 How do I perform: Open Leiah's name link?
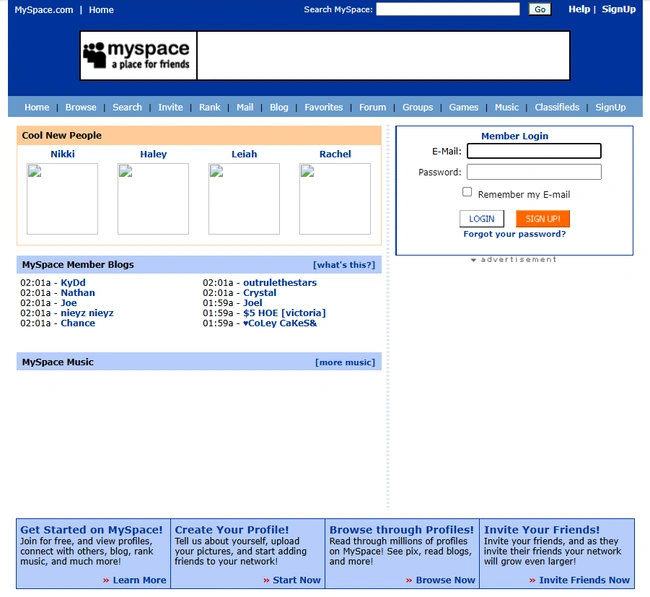[x=244, y=154]
